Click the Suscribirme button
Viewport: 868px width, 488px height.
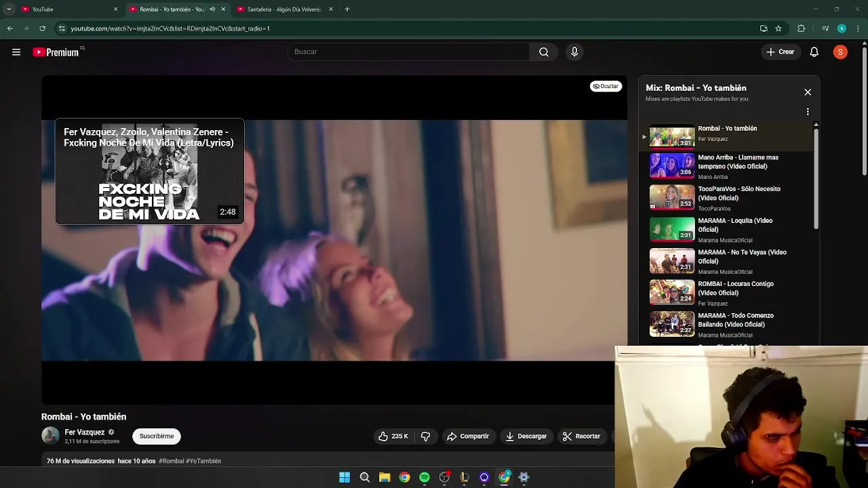point(157,436)
